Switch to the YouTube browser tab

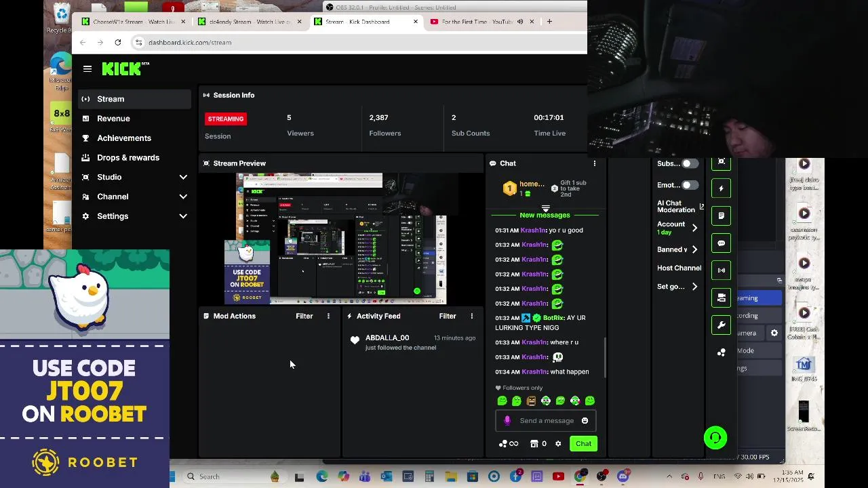tap(483, 22)
